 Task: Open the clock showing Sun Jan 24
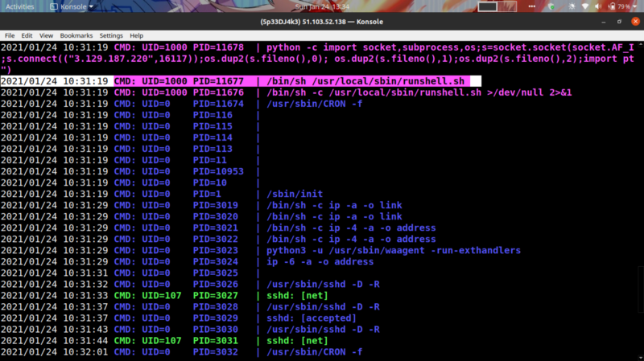tap(322, 6)
